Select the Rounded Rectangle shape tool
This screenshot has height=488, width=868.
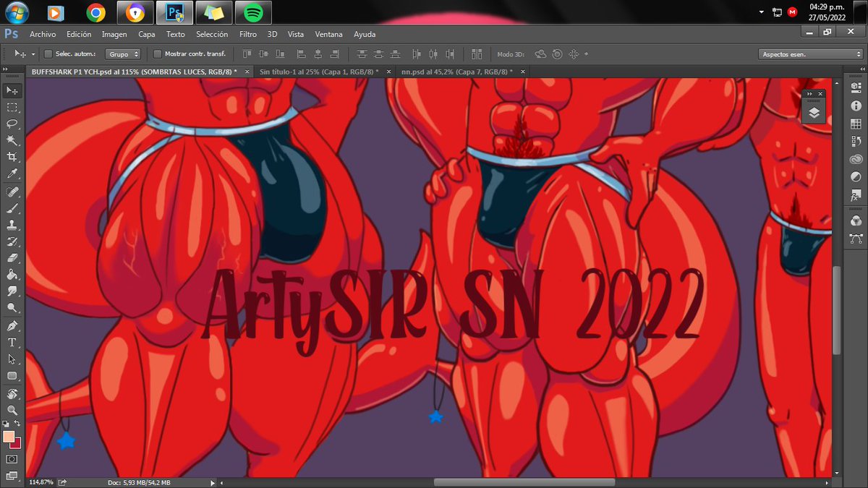tap(12, 376)
